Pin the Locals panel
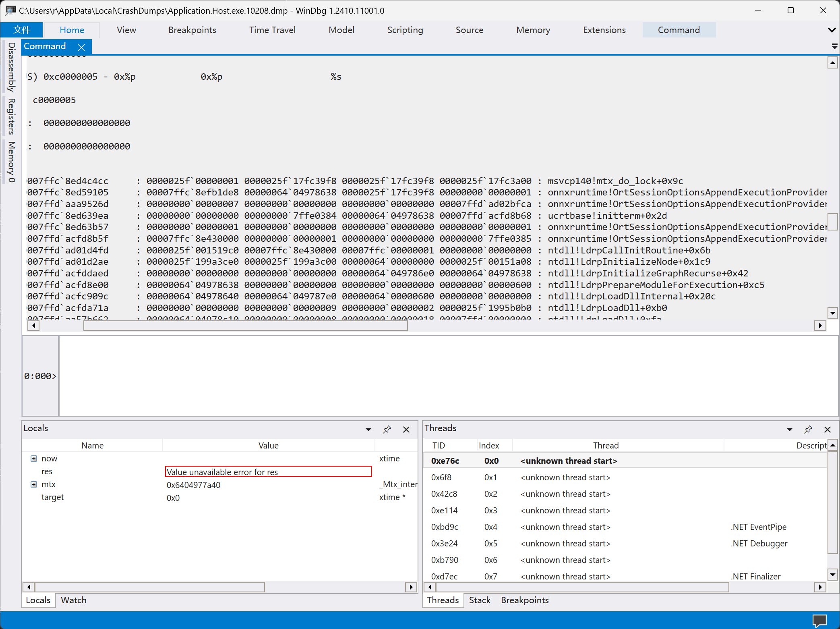The width and height of the screenshot is (840, 629). coord(387,430)
